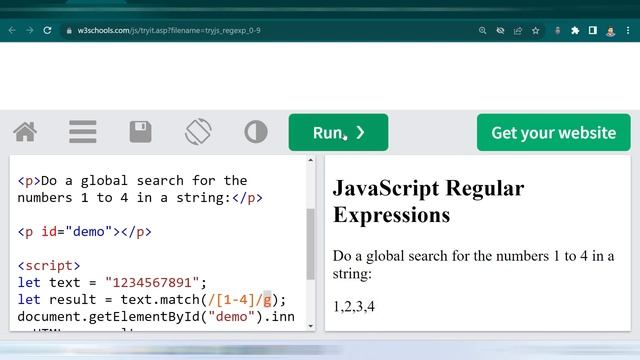
Task: Run the code with the Run button
Action: click(338, 132)
